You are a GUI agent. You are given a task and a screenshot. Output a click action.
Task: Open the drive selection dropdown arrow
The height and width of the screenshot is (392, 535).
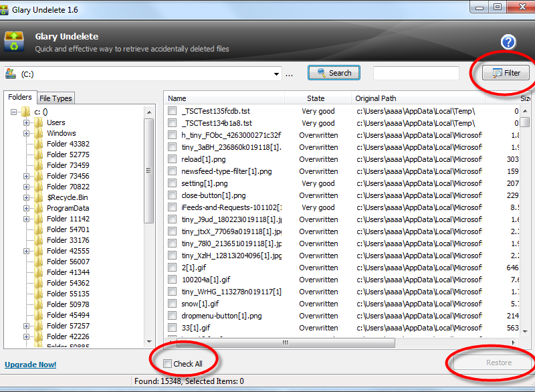(276, 74)
